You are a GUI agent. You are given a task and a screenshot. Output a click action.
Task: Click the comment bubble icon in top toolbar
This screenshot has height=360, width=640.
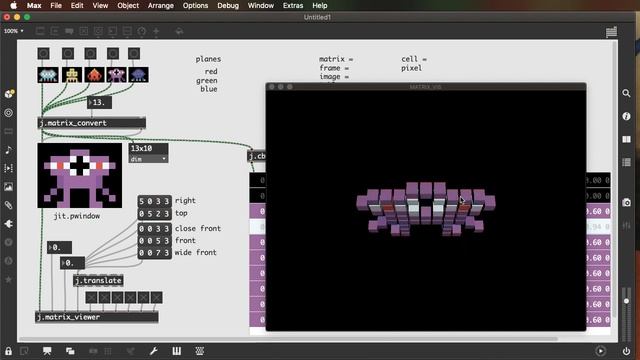(x=69, y=31)
